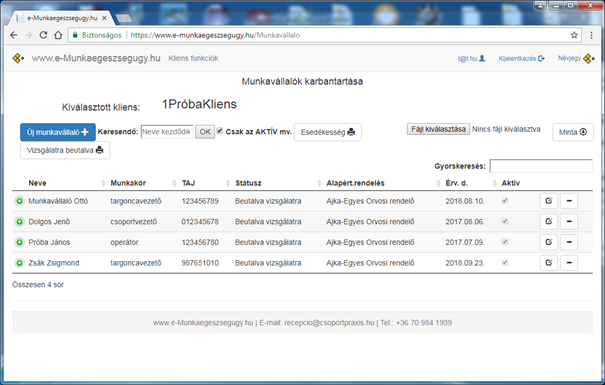The image size is (605, 385).
Task: Click the expiry date 2018.08.10.
Action: [465, 201]
